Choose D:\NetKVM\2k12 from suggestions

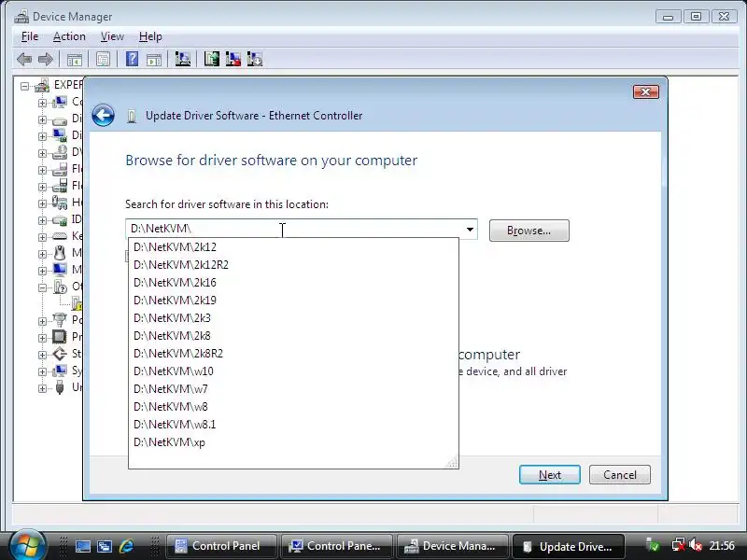[x=293, y=247]
